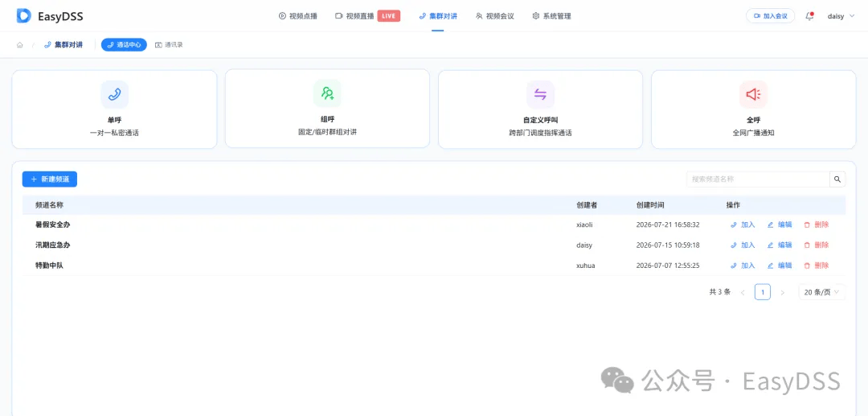
Task: Select the 特勤中队 channel row
Action: click(434, 266)
